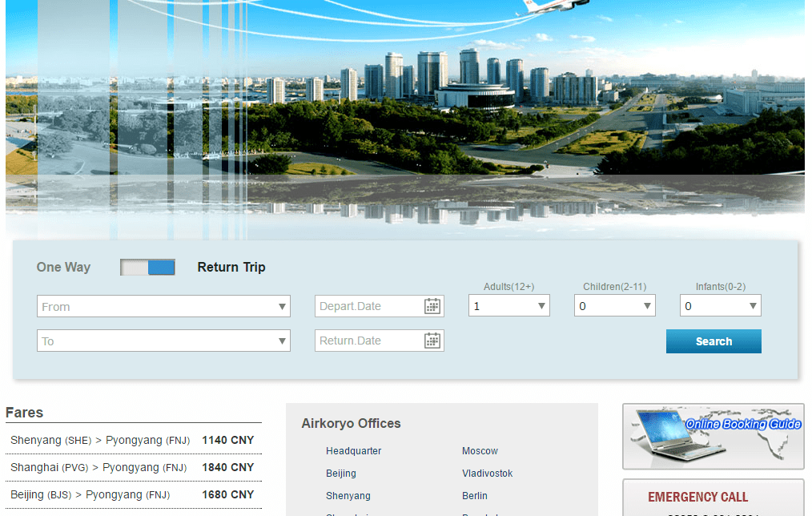Select the One Way label
Image resolution: width=812 pixels, height=516 pixels.
[63, 268]
